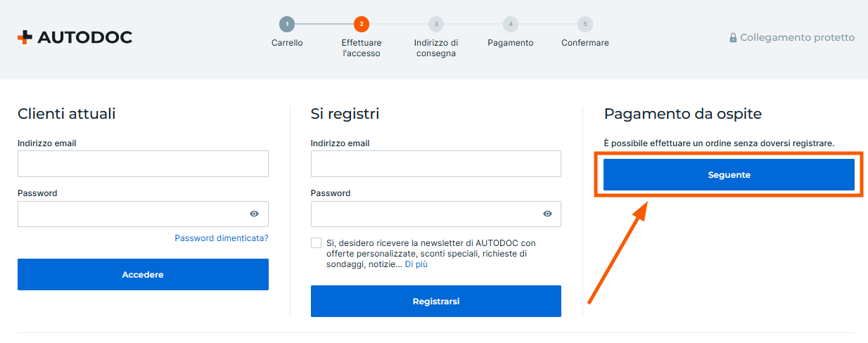This screenshot has height=343, width=868.
Task: Expand newsletter details via Di più
Action: point(416,264)
